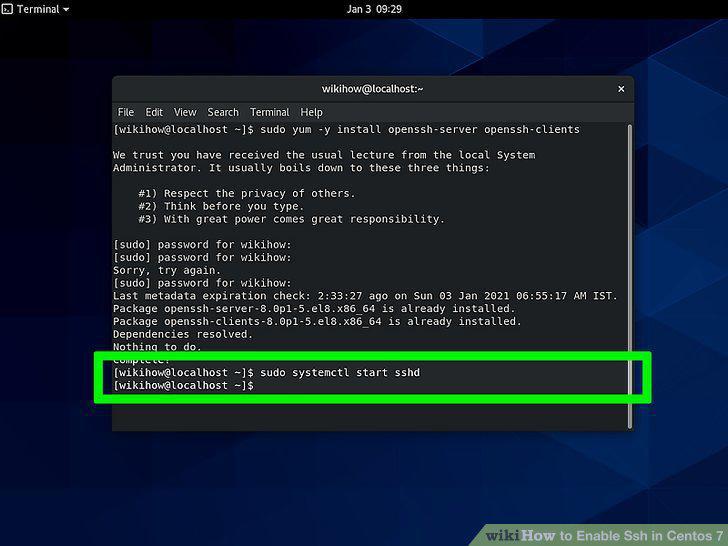
Task: Click text '#3) With great power comes great responsibility.'
Action: [x=291, y=219]
